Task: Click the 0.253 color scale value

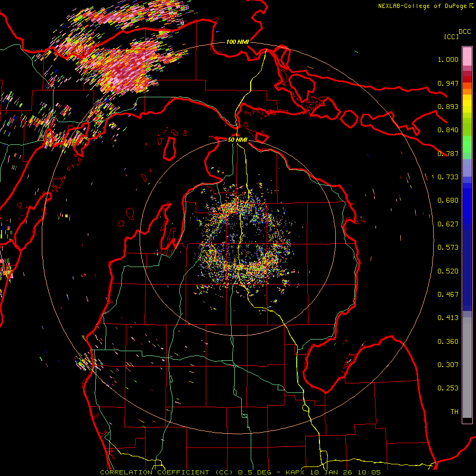Action: 448,388
